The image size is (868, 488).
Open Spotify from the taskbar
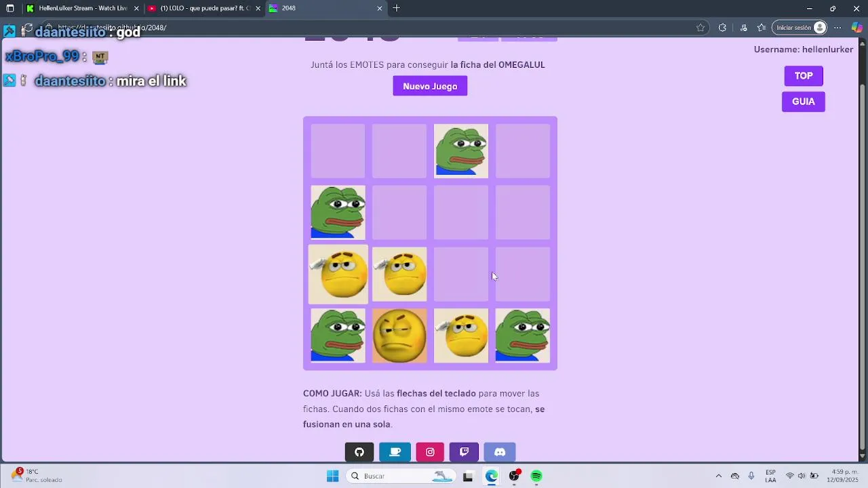pyautogui.click(x=536, y=476)
